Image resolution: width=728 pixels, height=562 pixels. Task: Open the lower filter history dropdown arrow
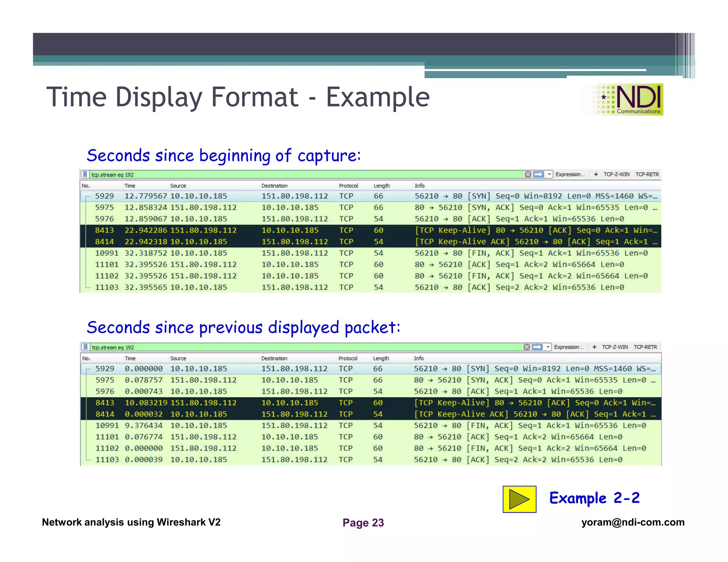click(548, 347)
